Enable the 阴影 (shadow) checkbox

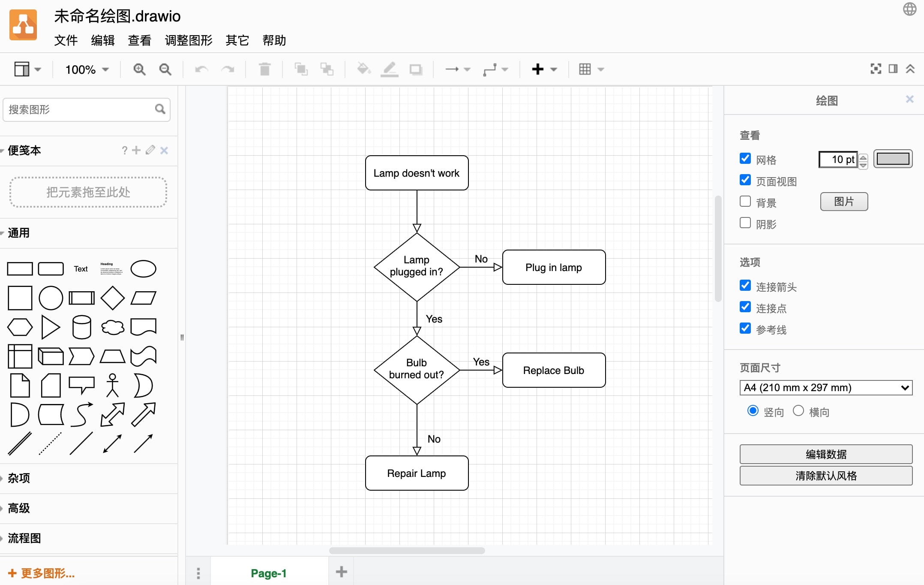pos(746,224)
